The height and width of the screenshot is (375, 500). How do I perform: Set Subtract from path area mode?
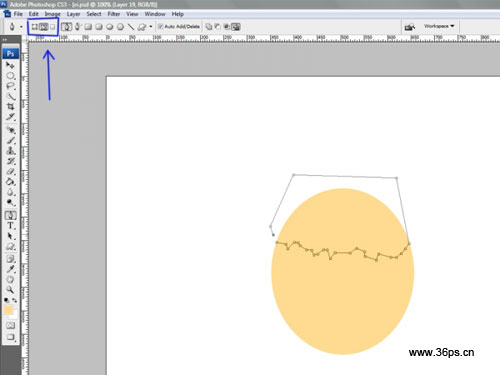coord(217,27)
